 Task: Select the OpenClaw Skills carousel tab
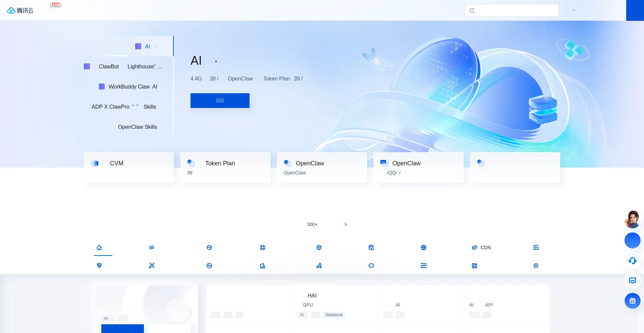coord(129,127)
